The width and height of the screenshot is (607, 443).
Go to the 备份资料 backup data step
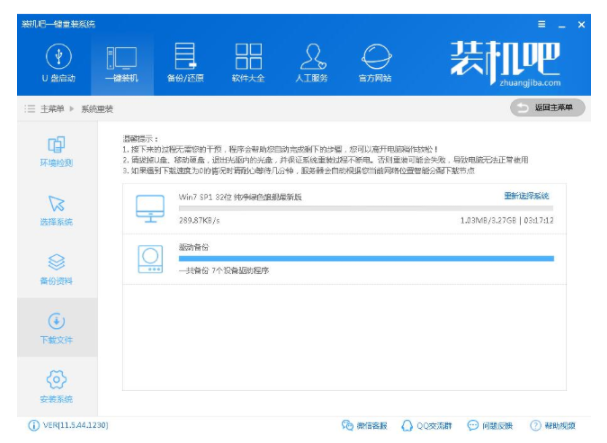click(57, 270)
